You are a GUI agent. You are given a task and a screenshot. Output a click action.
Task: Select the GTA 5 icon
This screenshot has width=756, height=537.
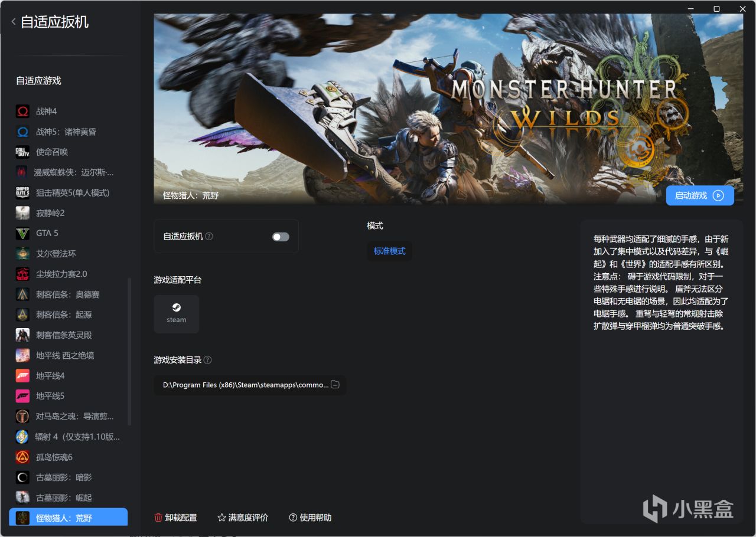point(22,233)
